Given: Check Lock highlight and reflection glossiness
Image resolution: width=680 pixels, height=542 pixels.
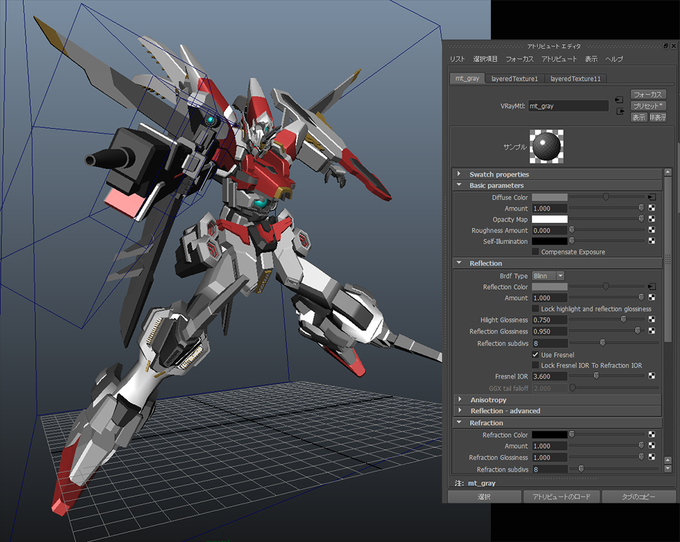Looking at the screenshot, I should point(535,309).
